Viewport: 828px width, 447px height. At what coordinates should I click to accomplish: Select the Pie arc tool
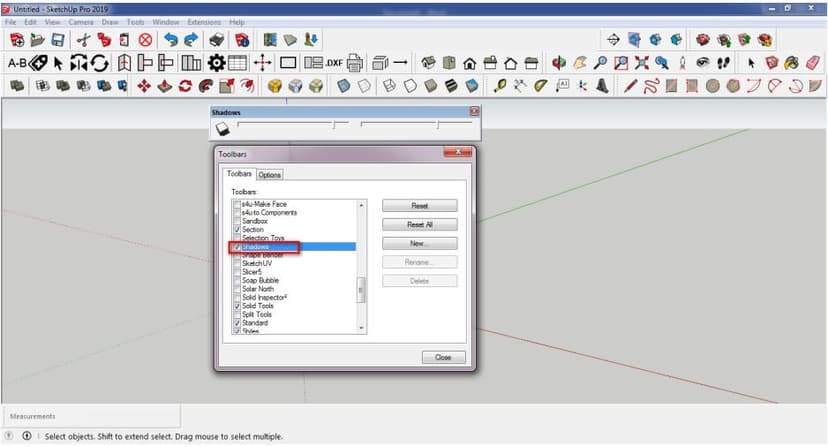tap(816, 86)
